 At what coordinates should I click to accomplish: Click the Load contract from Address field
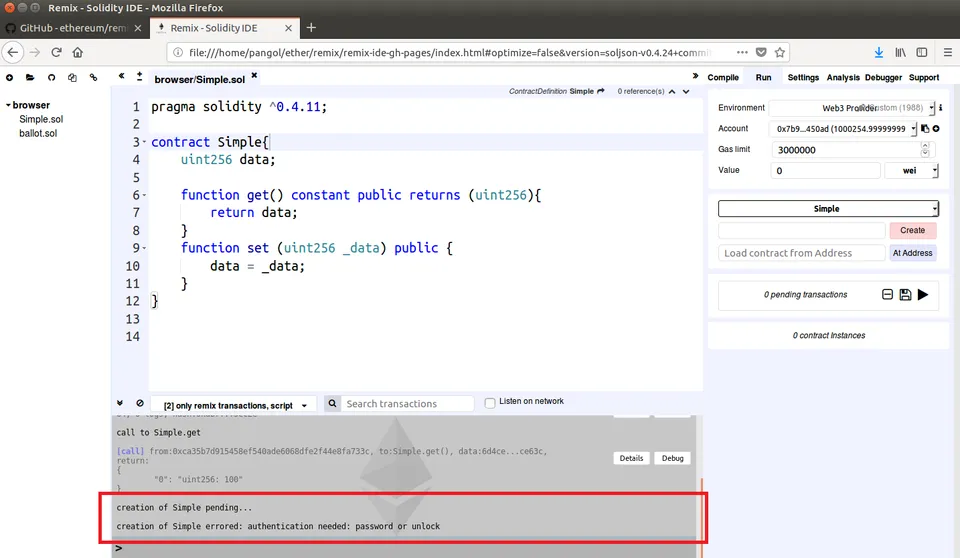(801, 253)
